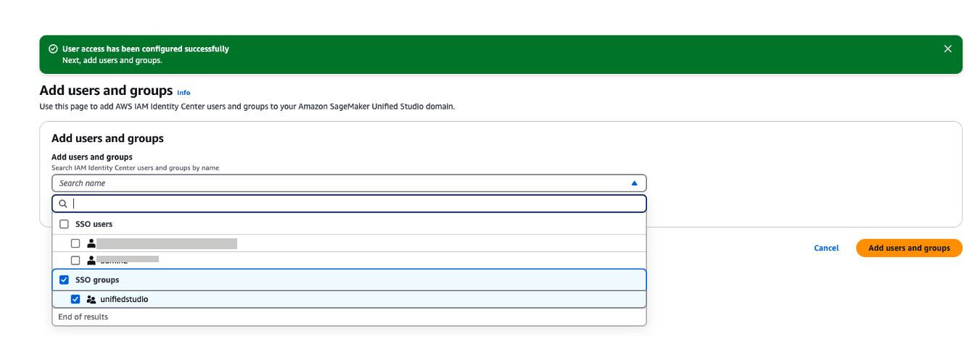The width and height of the screenshot is (980, 347).
Task: Dismiss the green success banner
Action: 947,49
